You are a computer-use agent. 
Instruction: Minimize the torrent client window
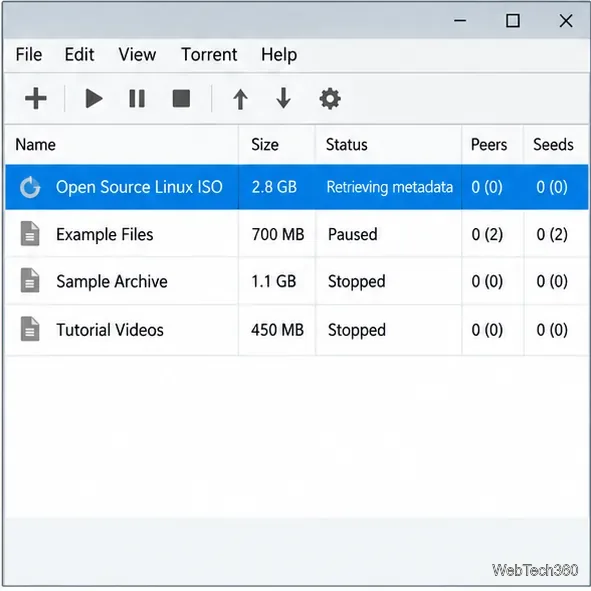click(460, 21)
